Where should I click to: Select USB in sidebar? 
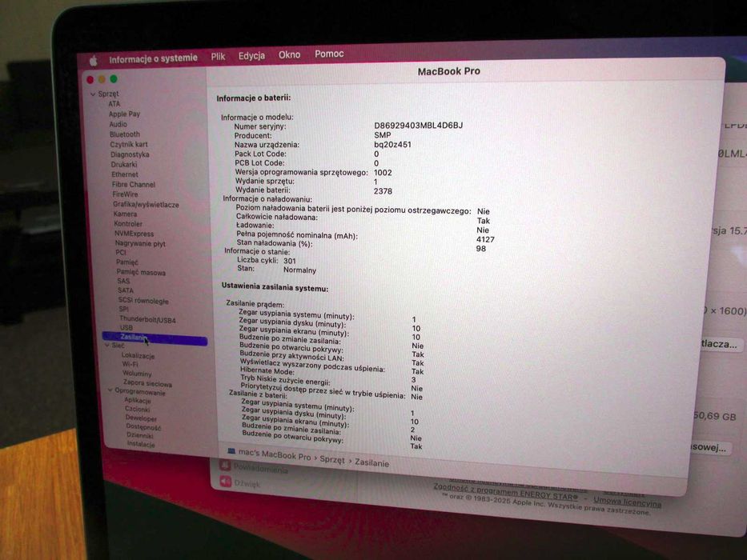click(127, 328)
